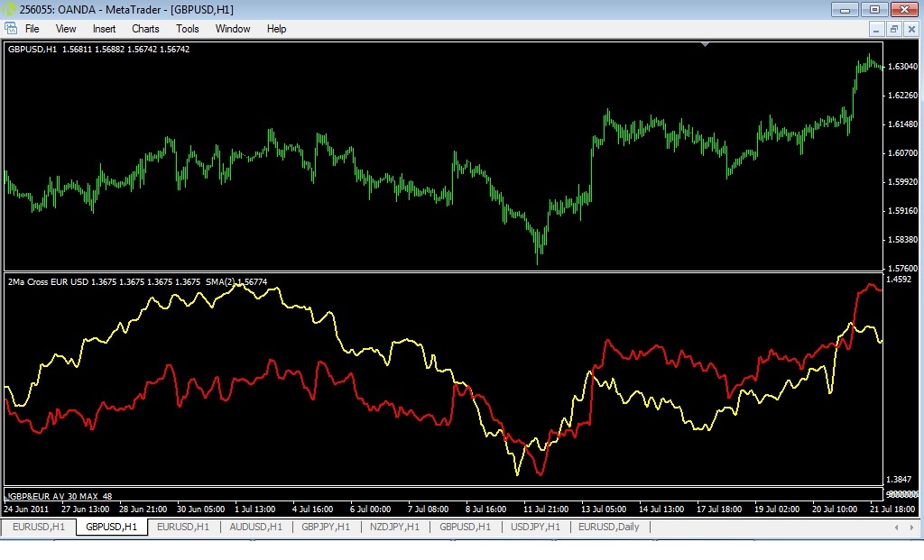Screen dimensions: 924x560
Task: Click the 1 Jul 13:00 time label
Action: (x=254, y=510)
